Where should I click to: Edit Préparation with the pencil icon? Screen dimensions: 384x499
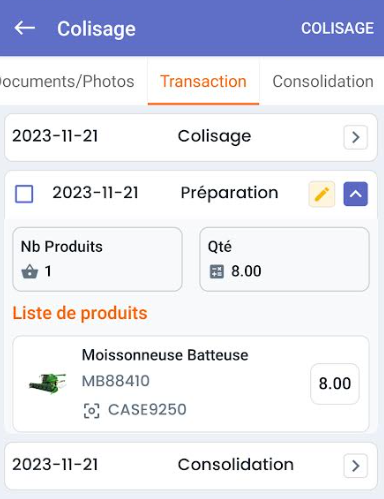click(x=322, y=194)
